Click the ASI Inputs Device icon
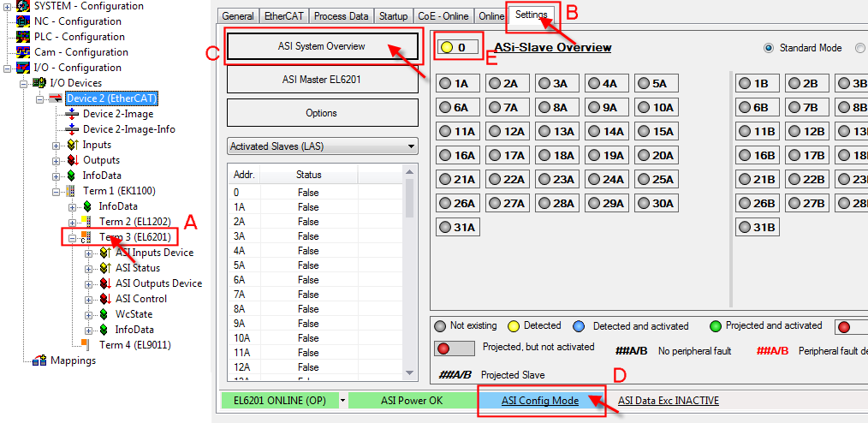868x423 pixels. tap(106, 253)
